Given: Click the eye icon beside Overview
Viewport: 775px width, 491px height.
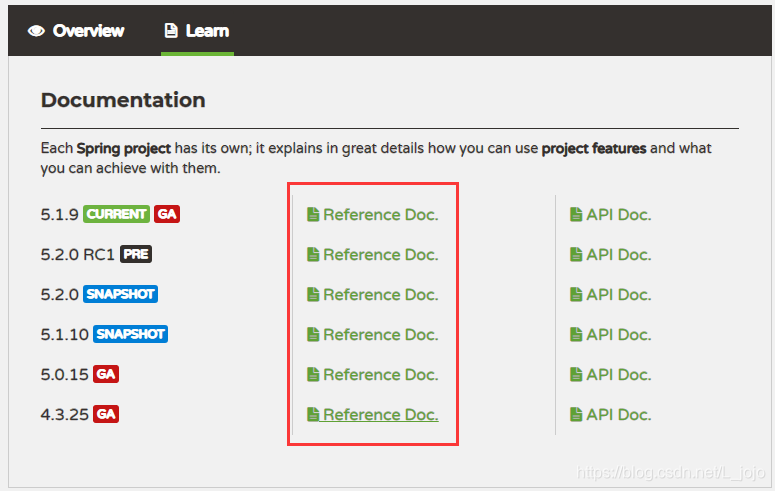Looking at the screenshot, I should 36,31.
